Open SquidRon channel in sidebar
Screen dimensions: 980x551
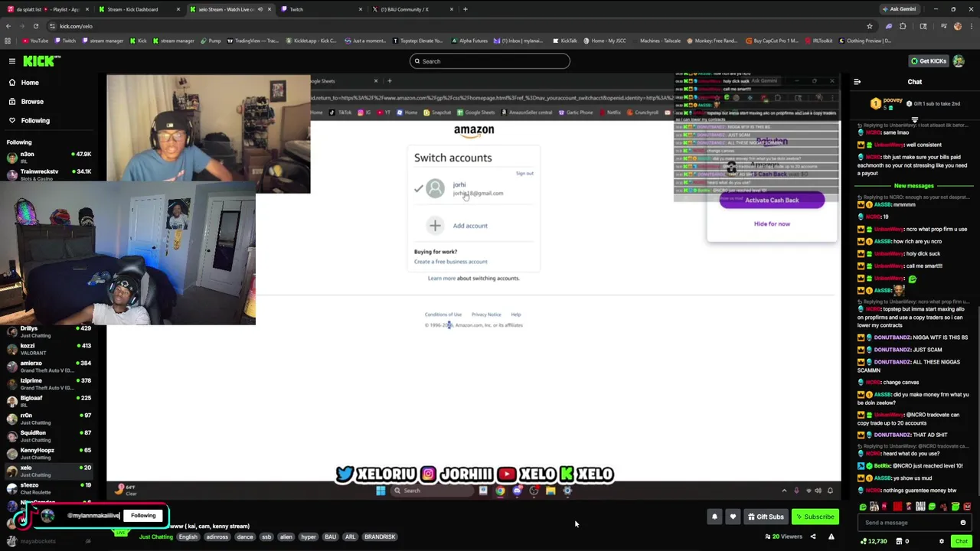click(48, 436)
